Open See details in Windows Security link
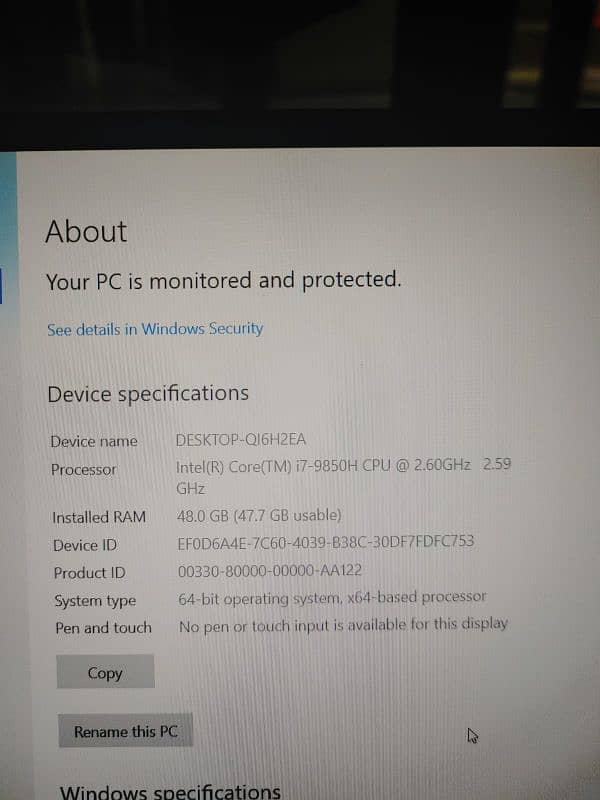 click(155, 329)
